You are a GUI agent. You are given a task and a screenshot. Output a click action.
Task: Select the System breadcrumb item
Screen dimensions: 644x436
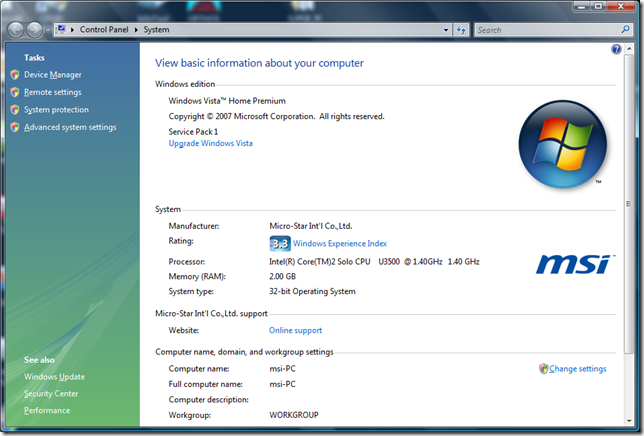[156, 30]
